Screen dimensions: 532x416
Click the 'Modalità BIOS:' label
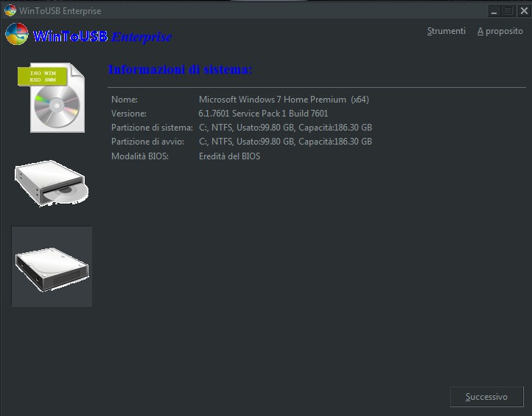[x=140, y=156]
